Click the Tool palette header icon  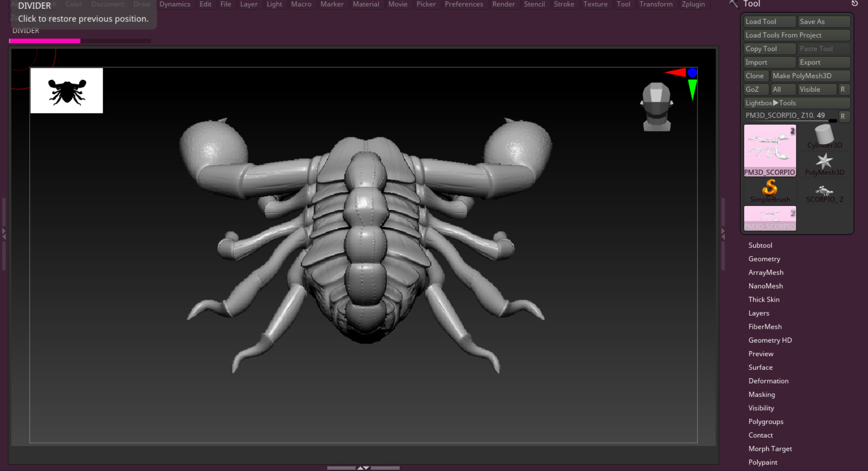pos(733,4)
